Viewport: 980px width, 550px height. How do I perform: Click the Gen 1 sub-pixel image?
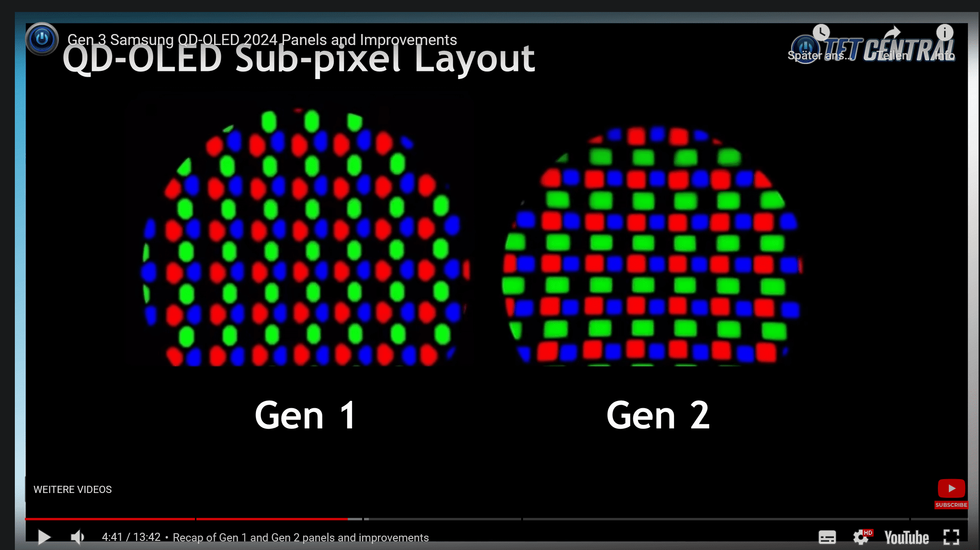point(305,238)
